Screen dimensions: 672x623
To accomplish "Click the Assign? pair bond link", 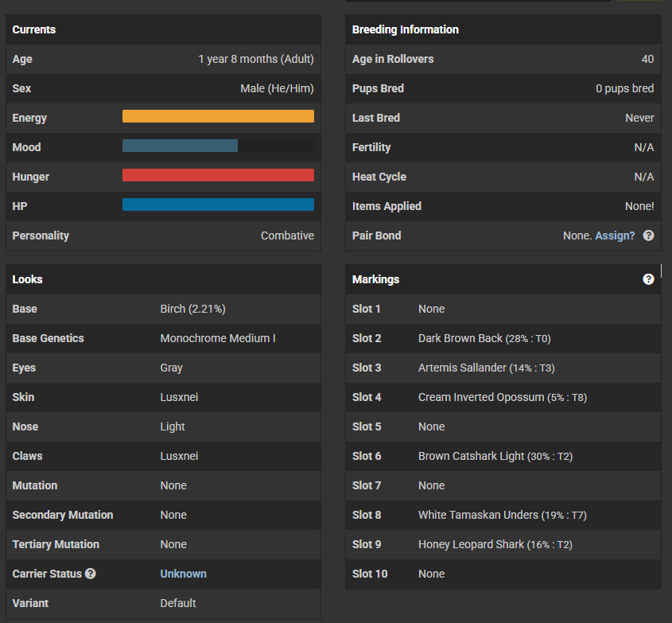I will pos(615,236).
